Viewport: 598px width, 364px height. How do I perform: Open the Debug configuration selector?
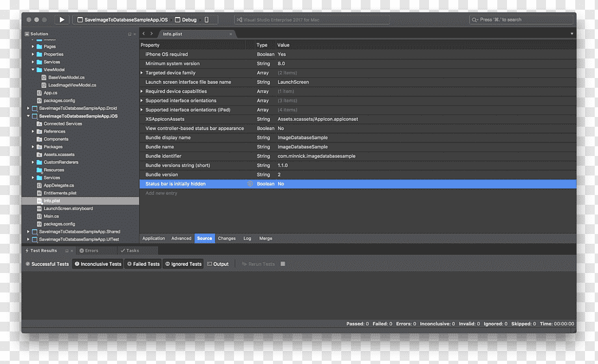(186, 20)
